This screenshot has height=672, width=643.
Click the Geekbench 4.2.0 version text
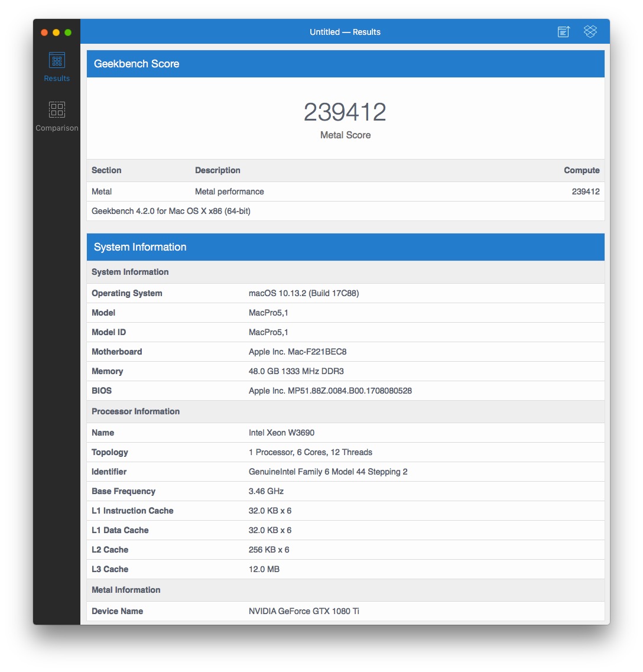(x=171, y=211)
